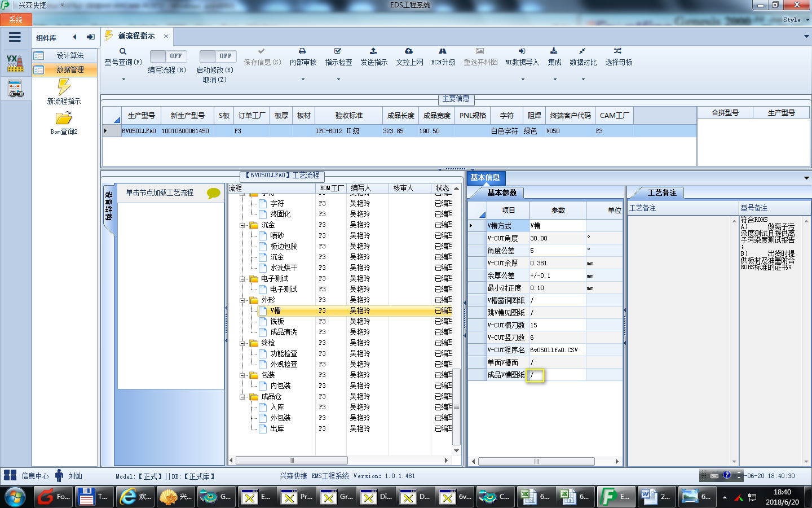Screen dimensions: 812x508
Task: Click the hamburger menu icon
Action: tap(15, 37)
